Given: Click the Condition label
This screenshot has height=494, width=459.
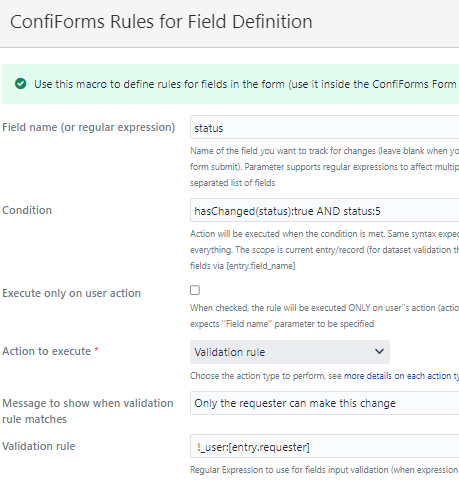Looking at the screenshot, I should tap(27, 210).
